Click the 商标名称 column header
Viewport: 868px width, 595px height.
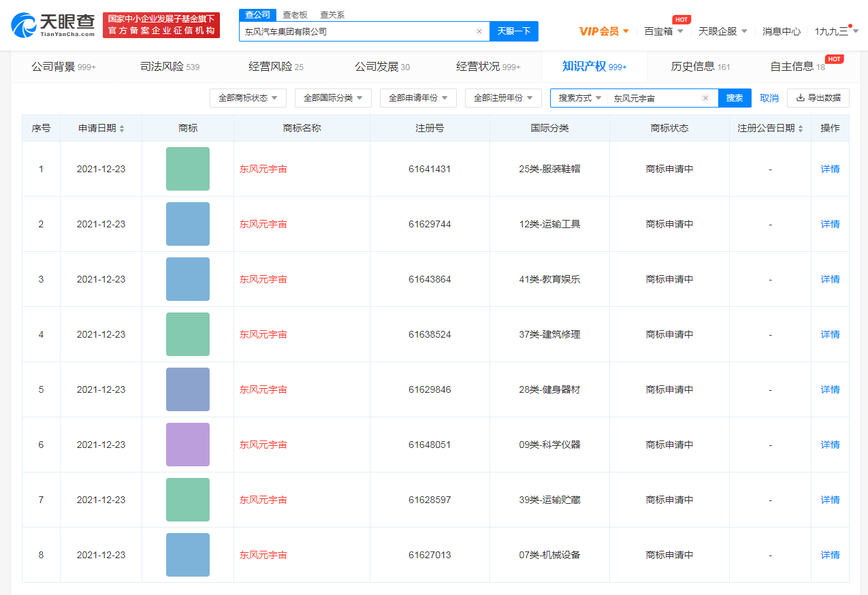click(302, 128)
